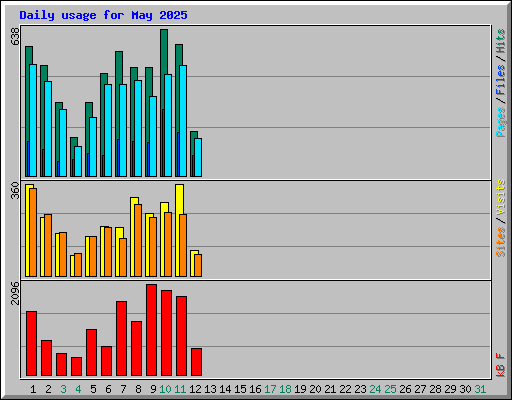Click day label 7
Image resolution: width=512 pixels, height=400 pixels.
coord(123,389)
